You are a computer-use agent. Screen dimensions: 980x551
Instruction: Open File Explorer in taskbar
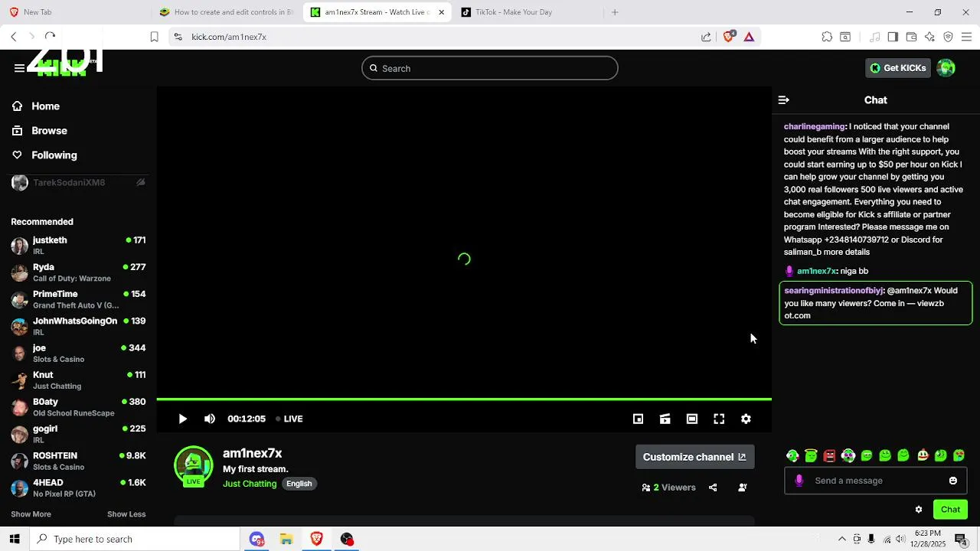point(286,540)
